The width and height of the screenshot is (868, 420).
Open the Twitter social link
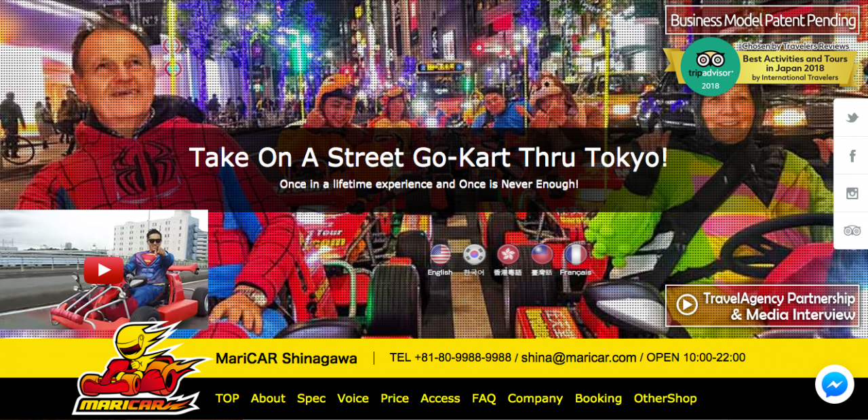(x=852, y=118)
